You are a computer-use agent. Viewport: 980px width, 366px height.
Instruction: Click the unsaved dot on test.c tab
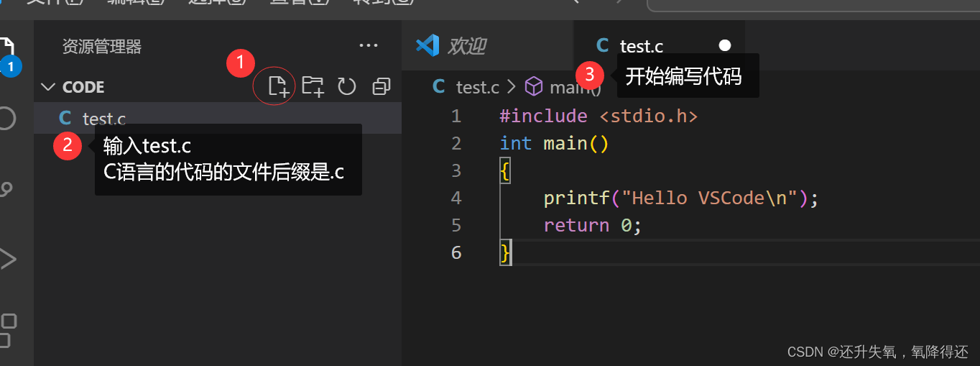[x=725, y=45]
